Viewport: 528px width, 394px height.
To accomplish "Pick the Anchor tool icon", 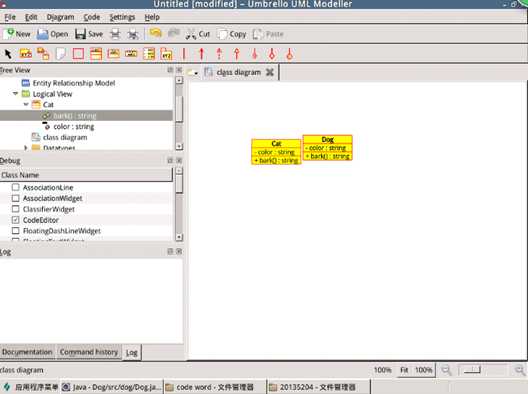I will point(43,54).
